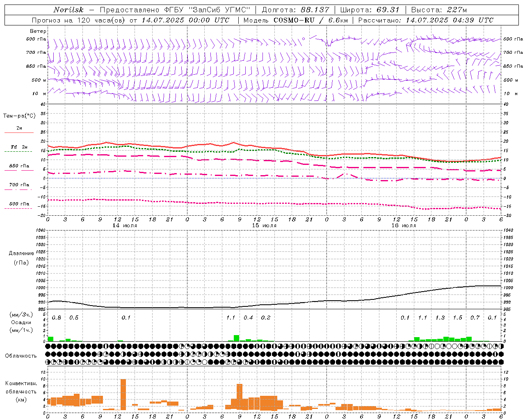Viewport: 525px width, 420px height.
Task: Click the "2м" temperature legend entry
Action: pos(19,128)
